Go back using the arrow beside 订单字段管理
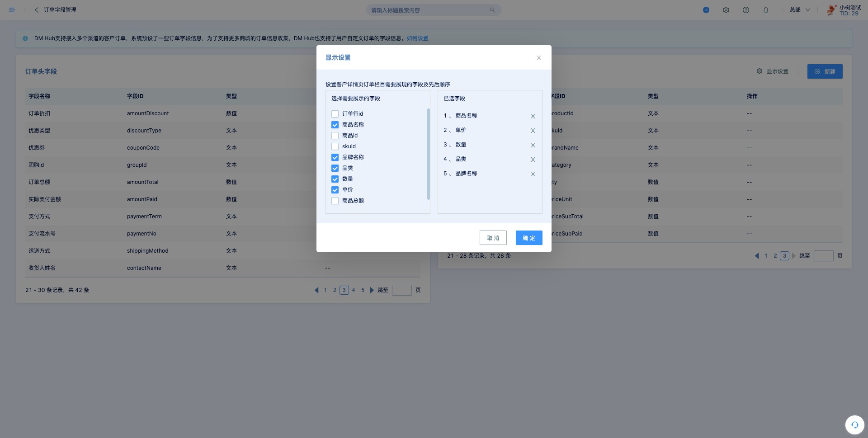 (x=36, y=10)
